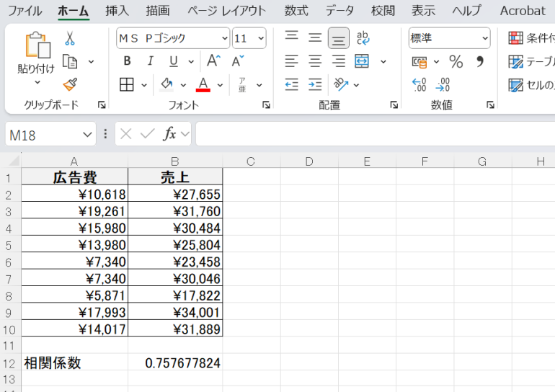Screen dimensions: 555x392
Task: Expand underline style arrow
Action: (191, 61)
